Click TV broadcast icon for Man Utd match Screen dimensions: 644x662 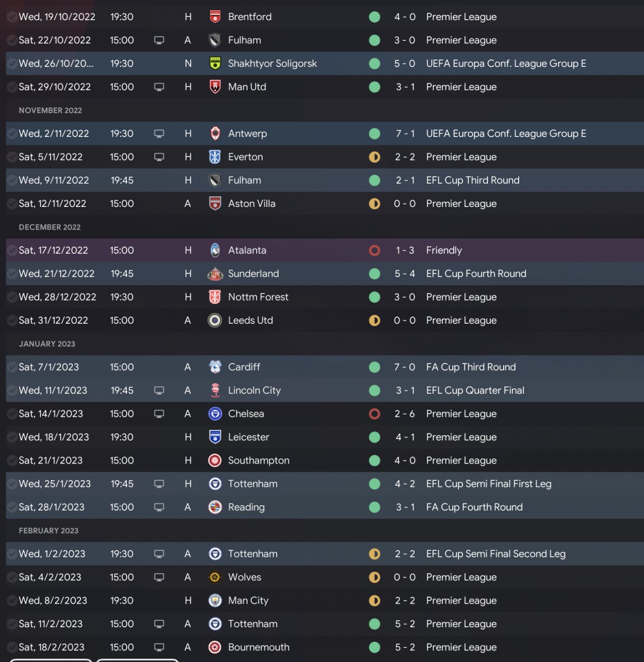[x=159, y=87]
